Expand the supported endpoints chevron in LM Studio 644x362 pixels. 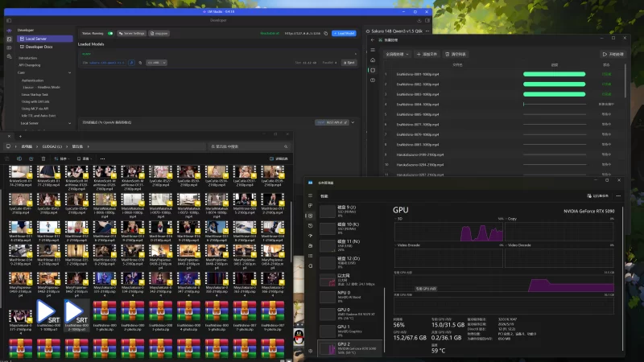tap(353, 122)
